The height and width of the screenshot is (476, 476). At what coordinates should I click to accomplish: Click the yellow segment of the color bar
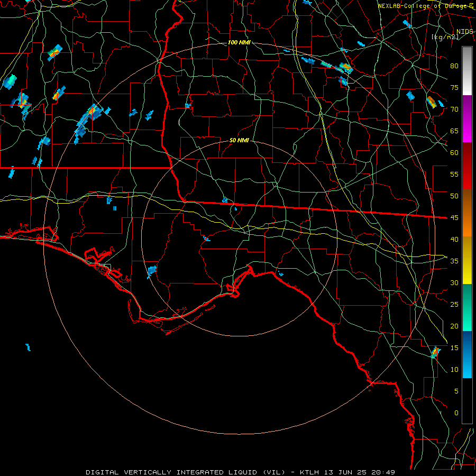[467, 260]
